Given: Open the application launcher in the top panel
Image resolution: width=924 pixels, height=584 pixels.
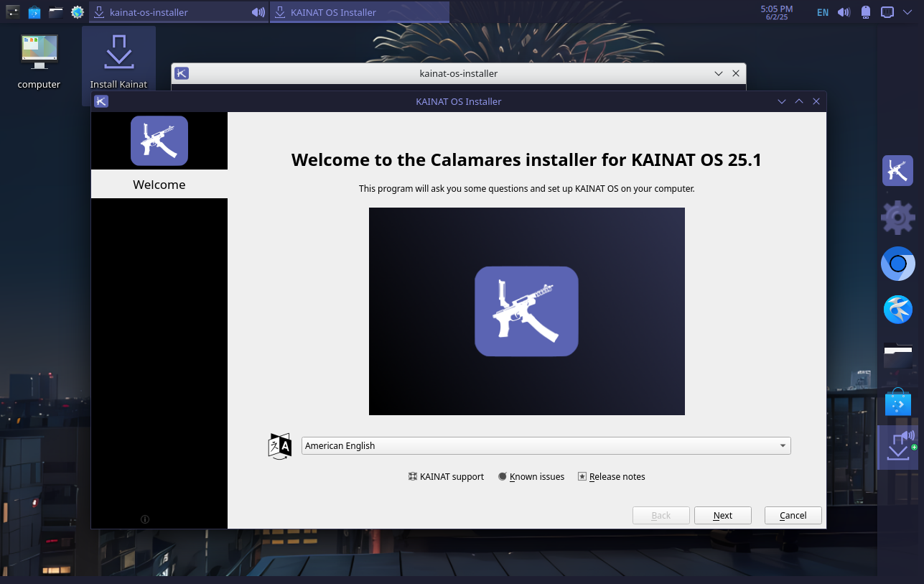Looking at the screenshot, I should click(x=13, y=11).
